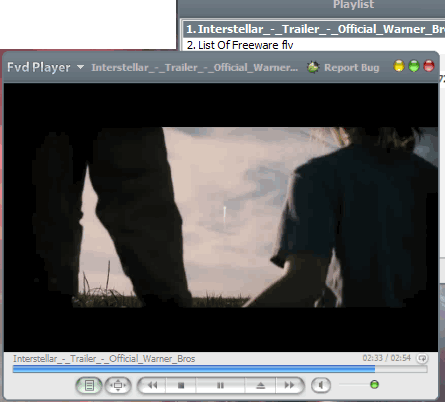Image resolution: width=445 pixels, height=402 pixels.
Task: Adjust the volume slider knob
Action: click(x=374, y=385)
